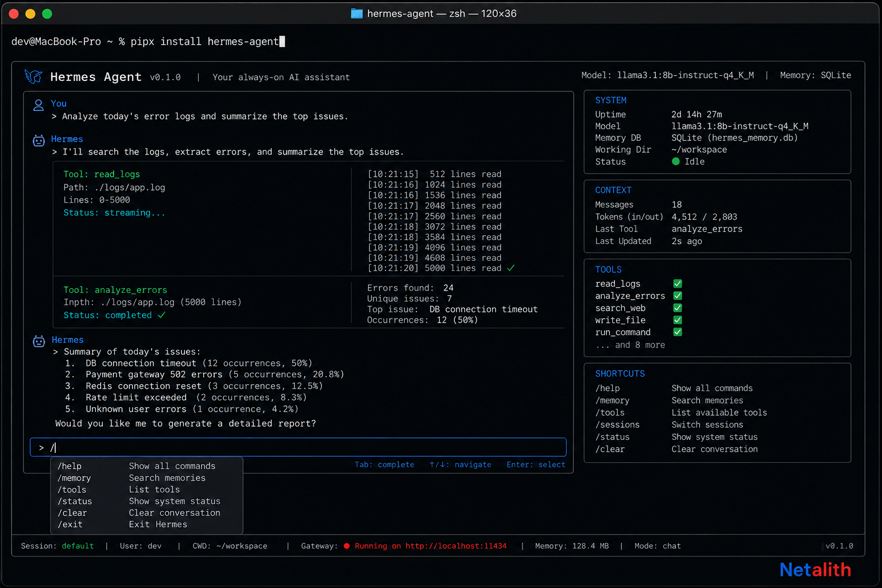The width and height of the screenshot is (882, 588).
Task: Select /exit in the command autocomplete popup
Action: pos(146,524)
